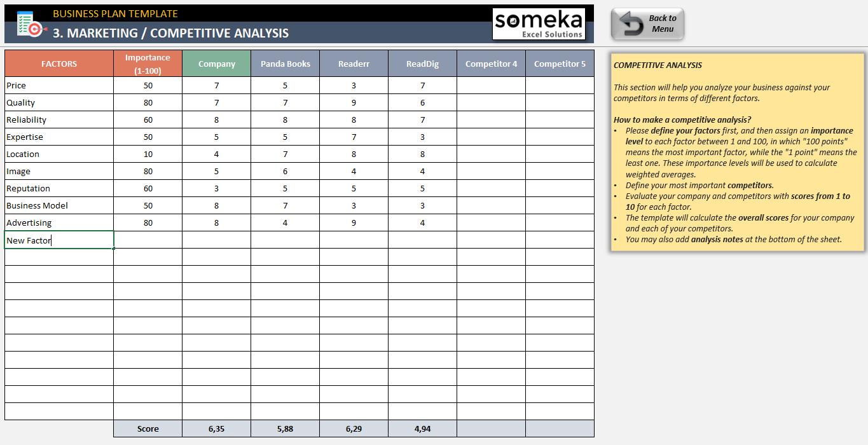Click the Importance value for Quality
Viewport: 868px width, 445px height.
pyautogui.click(x=148, y=103)
